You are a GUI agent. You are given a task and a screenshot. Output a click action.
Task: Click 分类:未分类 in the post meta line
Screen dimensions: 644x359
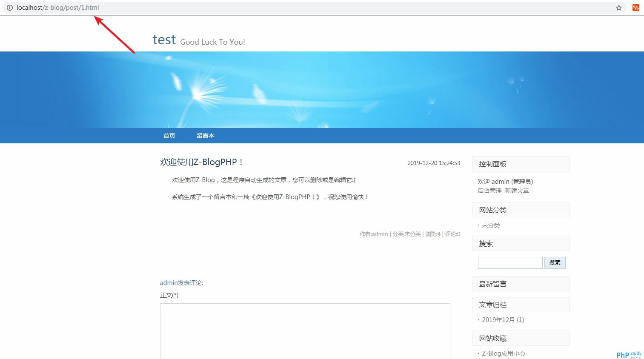(406, 234)
